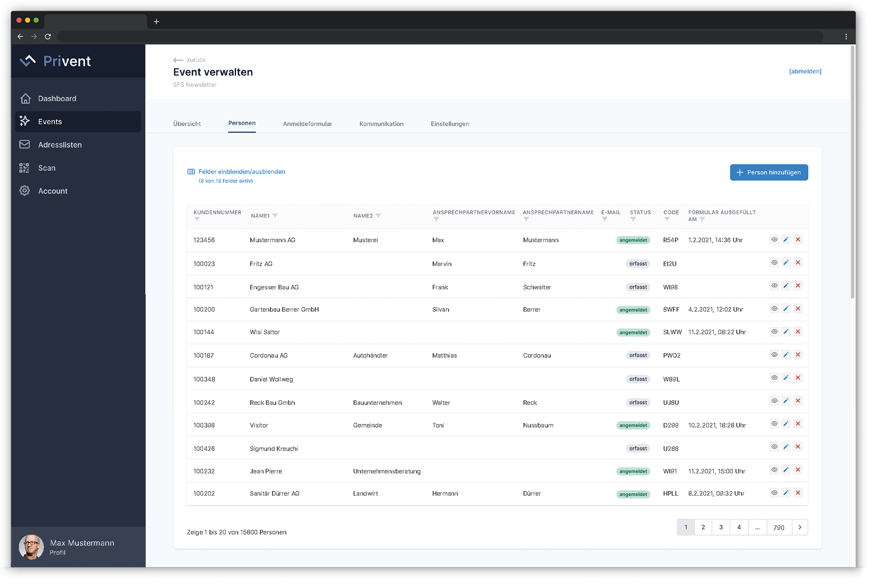This screenshot has height=588, width=874.
Task: Open a new browser tab
Action: pos(156,21)
